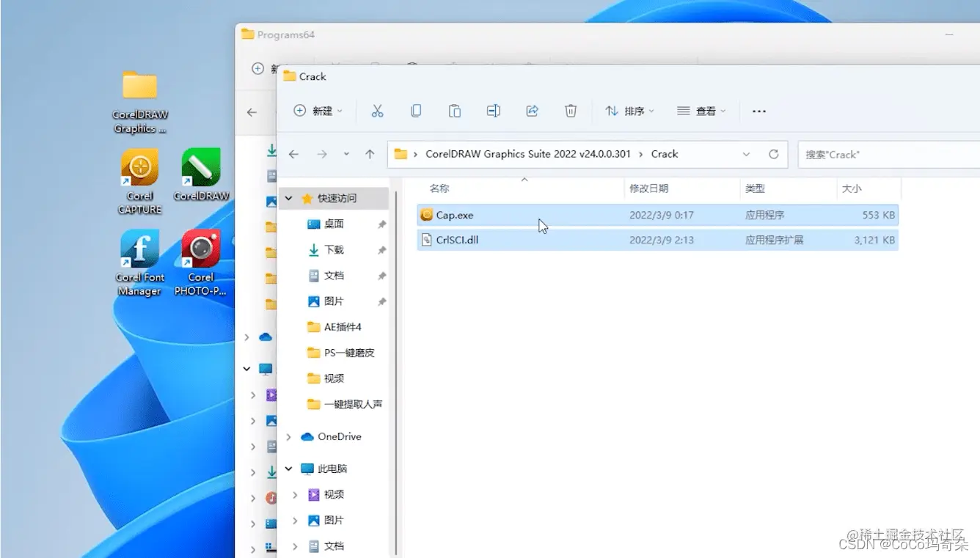Select 下载 in quick access
980x558 pixels.
coord(334,249)
